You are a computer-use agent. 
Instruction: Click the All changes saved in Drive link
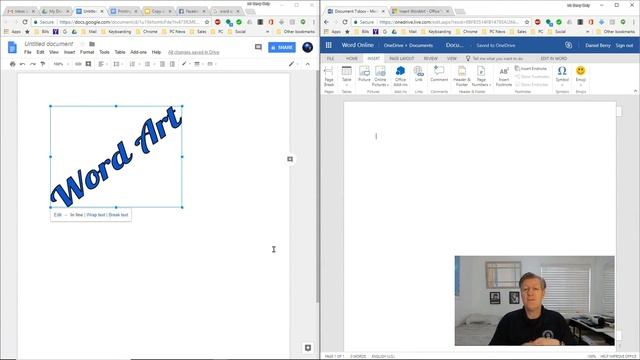194,52
